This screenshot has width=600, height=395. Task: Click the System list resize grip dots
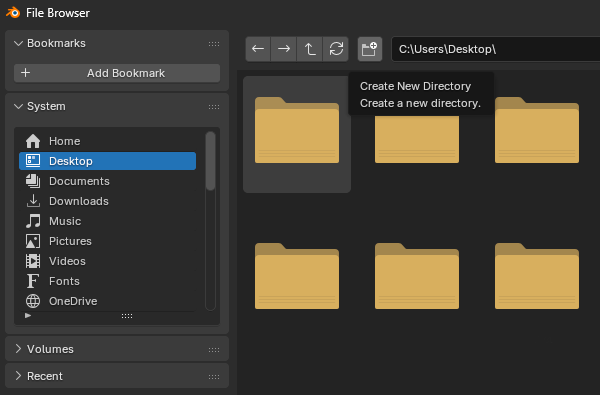click(x=127, y=316)
